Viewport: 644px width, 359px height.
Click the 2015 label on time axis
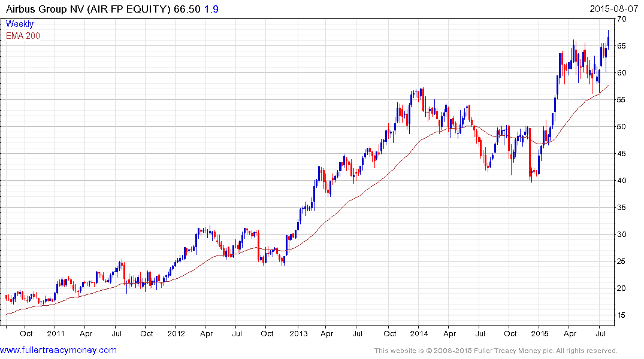(x=540, y=333)
